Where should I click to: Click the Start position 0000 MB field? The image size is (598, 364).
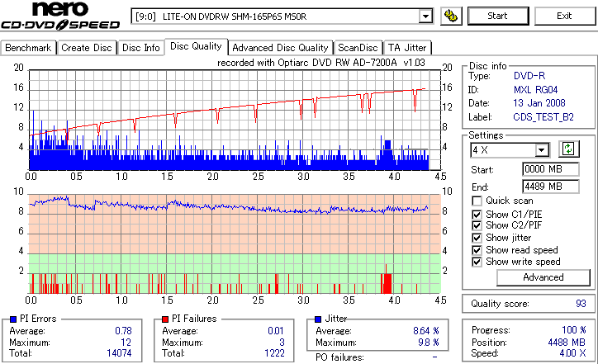pyautogui.click(x=550, y=169)
